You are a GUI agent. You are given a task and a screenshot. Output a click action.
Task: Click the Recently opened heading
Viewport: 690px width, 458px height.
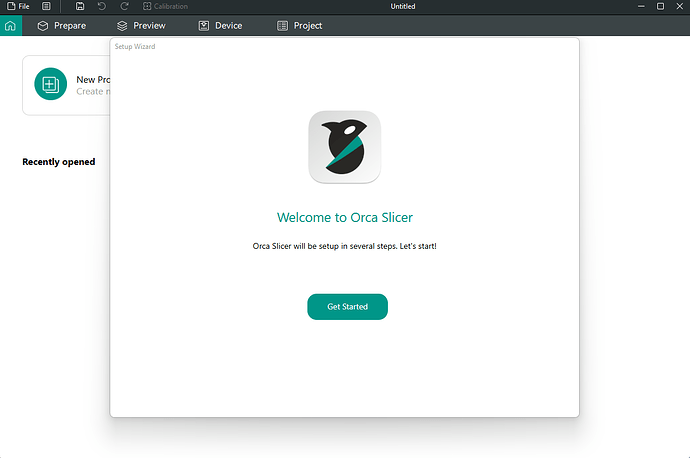click(59, 162)
